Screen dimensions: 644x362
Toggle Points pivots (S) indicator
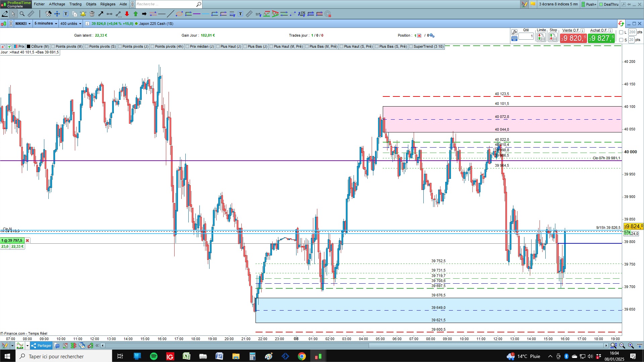pyautogui.click(x=100, y=46)
